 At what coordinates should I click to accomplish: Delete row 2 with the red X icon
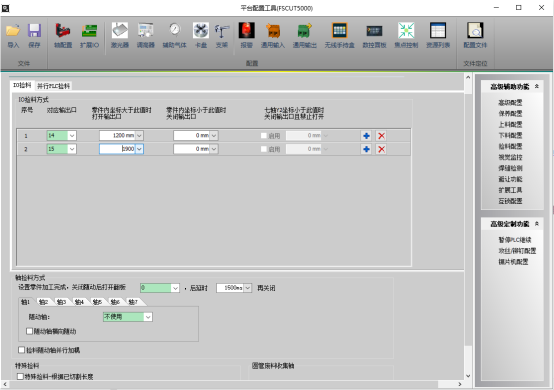pyautogui.click(x=381, y=149)
